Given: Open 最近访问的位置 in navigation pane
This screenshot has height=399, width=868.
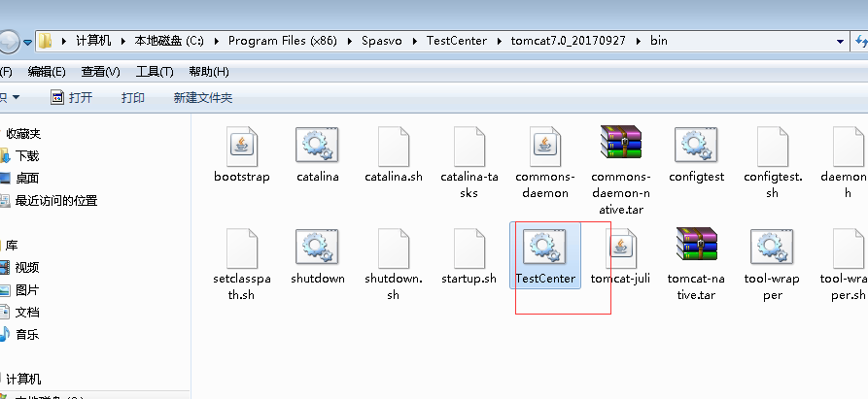Looking at the screenshot, I should 56,201.
